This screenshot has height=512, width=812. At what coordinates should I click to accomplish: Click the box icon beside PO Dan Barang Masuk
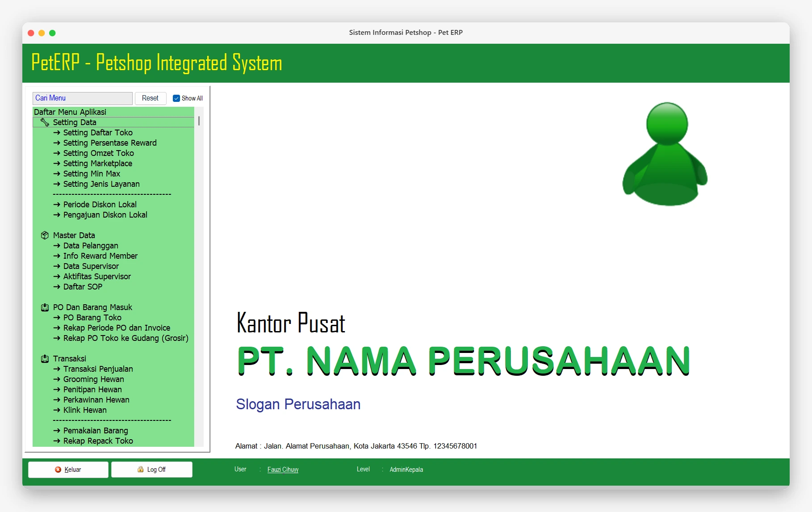pos(44,307)
